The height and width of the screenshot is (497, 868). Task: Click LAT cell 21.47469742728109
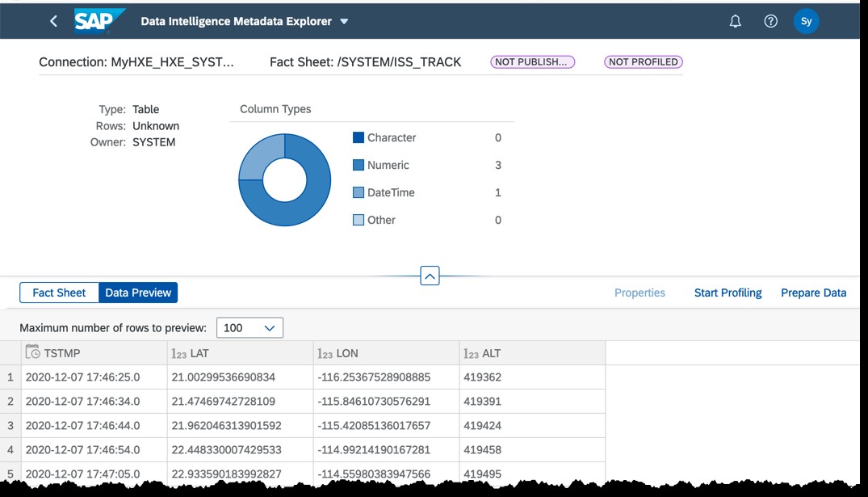[x=241, y=401]
